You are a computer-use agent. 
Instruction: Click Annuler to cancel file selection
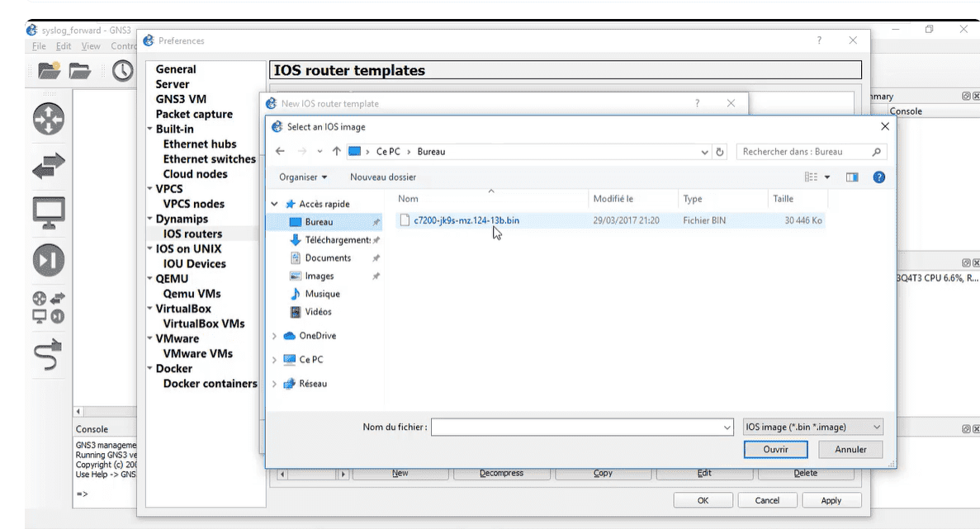(x=850, y=450)
